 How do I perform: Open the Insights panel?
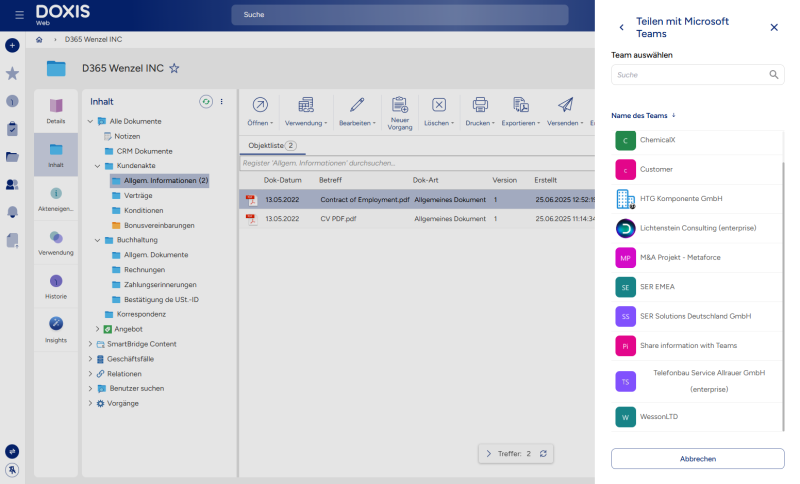[x=56, y=330]
